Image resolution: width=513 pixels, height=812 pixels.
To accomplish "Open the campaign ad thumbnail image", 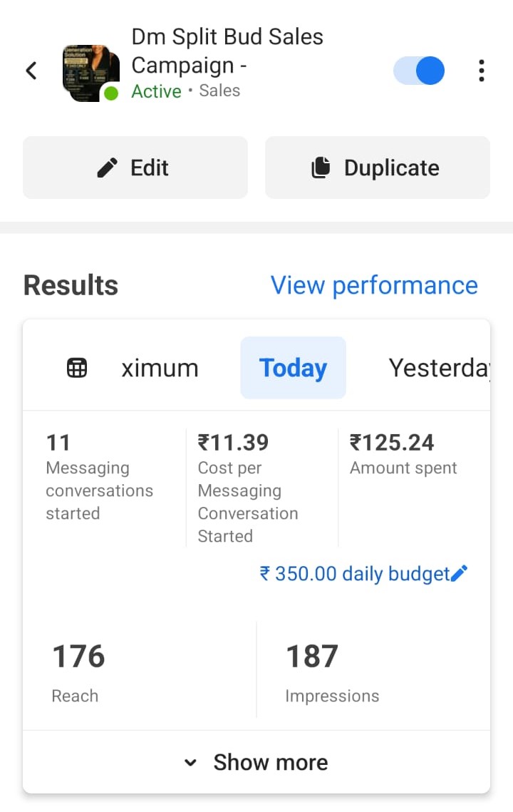I will (89, 71).
